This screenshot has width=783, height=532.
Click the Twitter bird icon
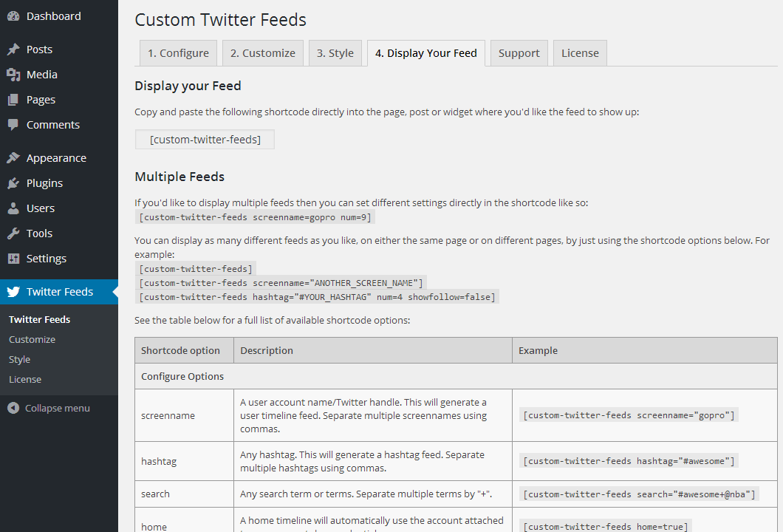(x=13, y=292)
